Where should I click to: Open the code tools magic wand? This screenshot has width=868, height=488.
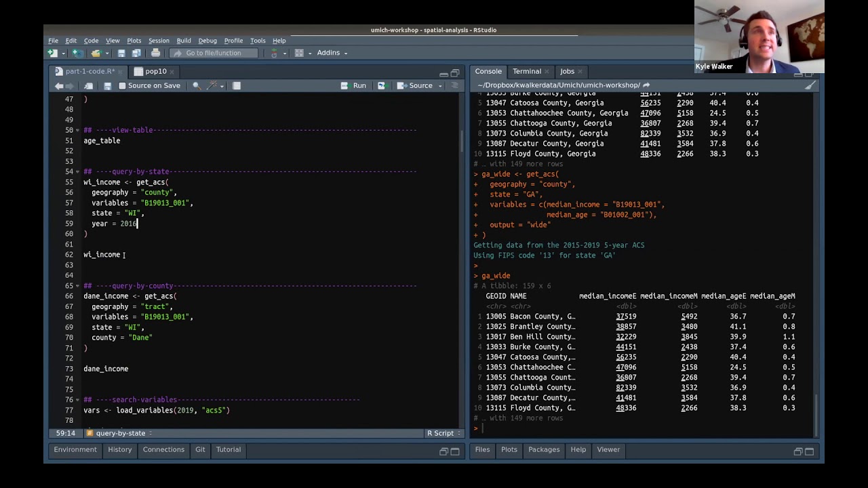(x=212, y=86)
